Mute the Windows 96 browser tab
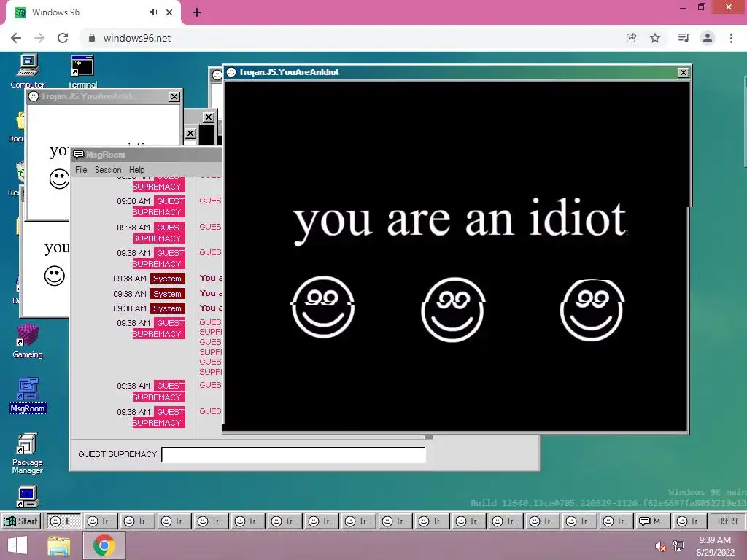This screenshot has width=747, height=560. click(153, 12)
